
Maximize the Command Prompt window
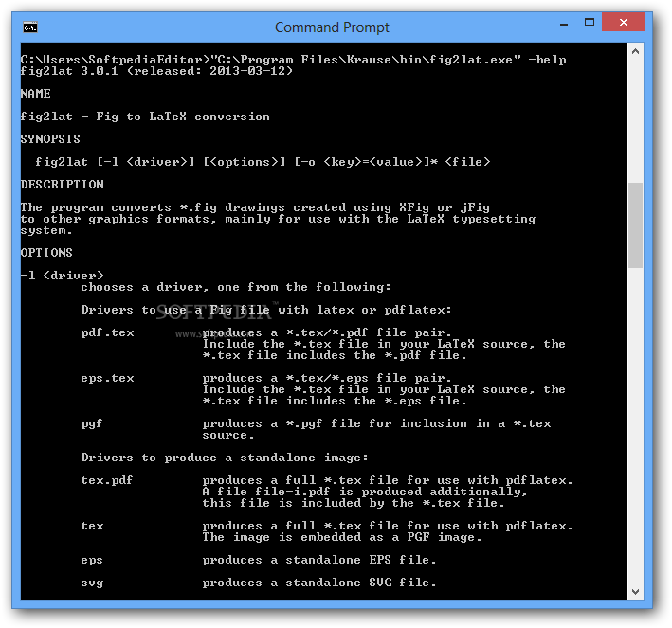pos(590,23)
